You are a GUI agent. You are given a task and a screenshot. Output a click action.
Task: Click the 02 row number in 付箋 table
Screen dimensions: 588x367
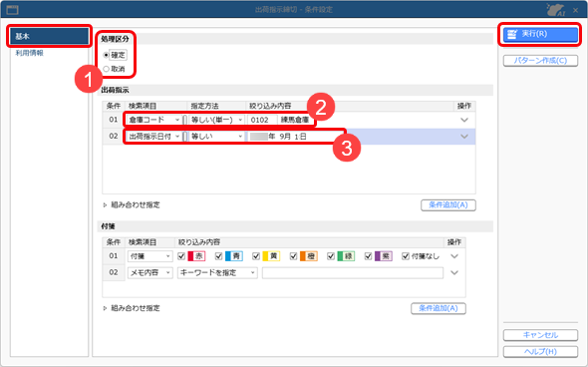click(114, 273)
